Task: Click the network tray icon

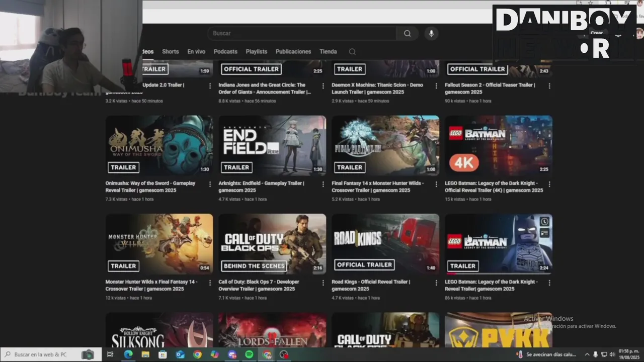Action: click(604, 354)
